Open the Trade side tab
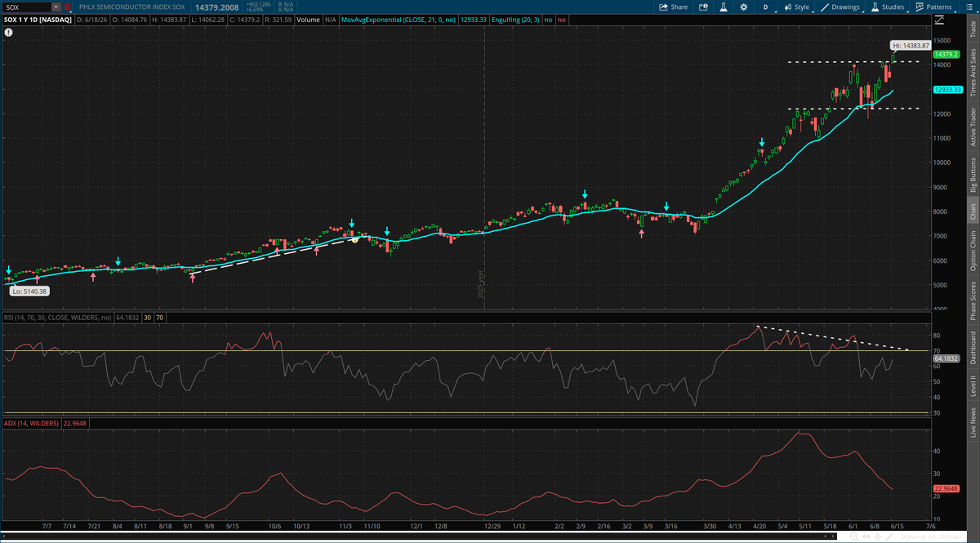The width and height of the screenshot is (980, 543). [973, 29]
